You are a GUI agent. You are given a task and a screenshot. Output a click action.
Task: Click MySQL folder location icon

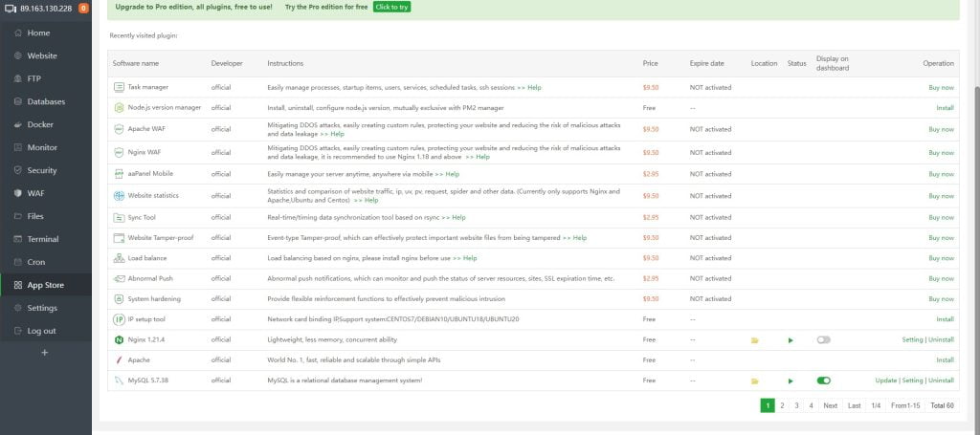[754, 381]
